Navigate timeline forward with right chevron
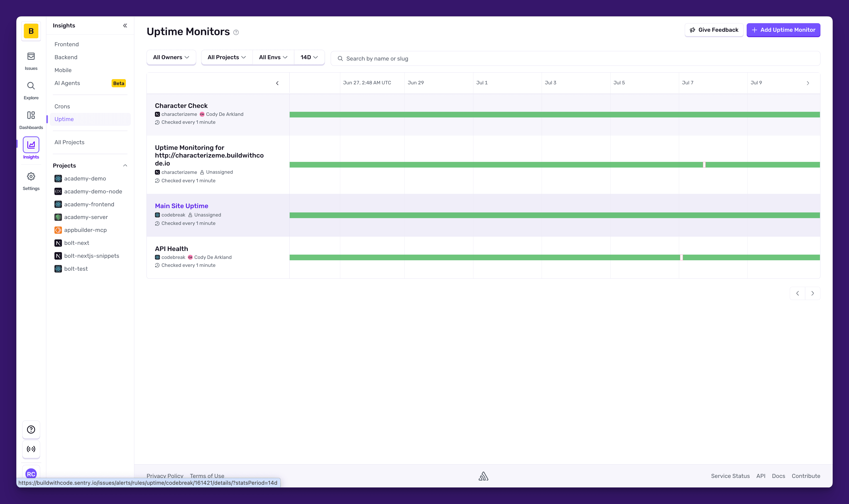The width and height of the screenshot is (849, 504). (x=808, y=83)
